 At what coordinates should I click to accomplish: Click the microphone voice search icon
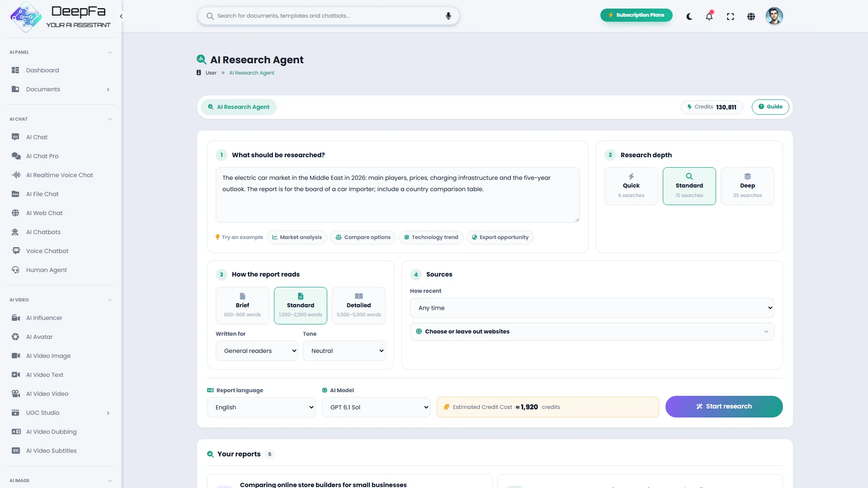point(448,16)
